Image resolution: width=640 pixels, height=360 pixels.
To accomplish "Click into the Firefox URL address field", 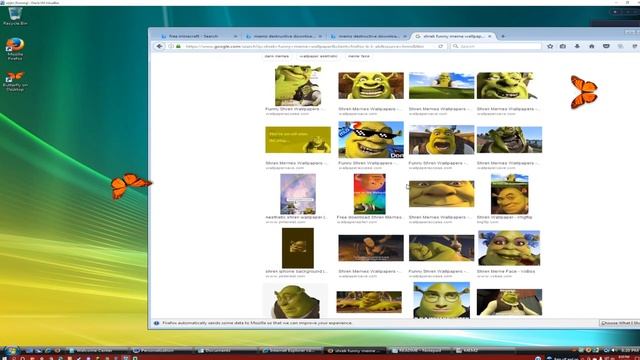I will click(x=308, y=47).
